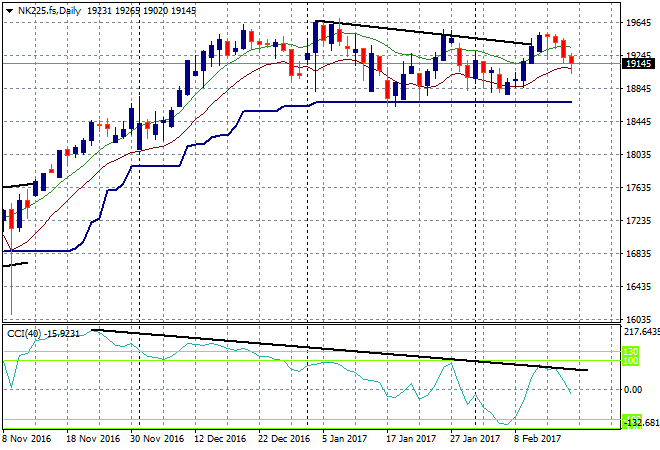Viewport: 660px width, 450px height.
Task: Select the 18 Nov 2016 date label
Action: click(x=93, y=439)
